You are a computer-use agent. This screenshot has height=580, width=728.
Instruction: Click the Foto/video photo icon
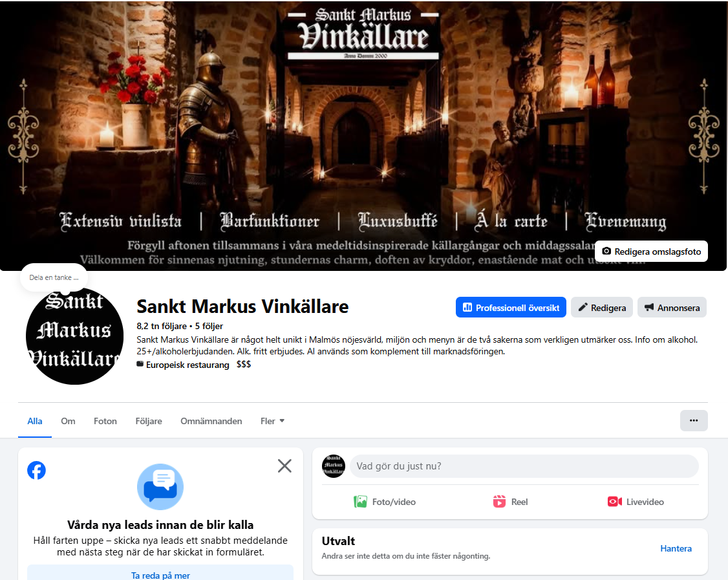click(360, 502)
